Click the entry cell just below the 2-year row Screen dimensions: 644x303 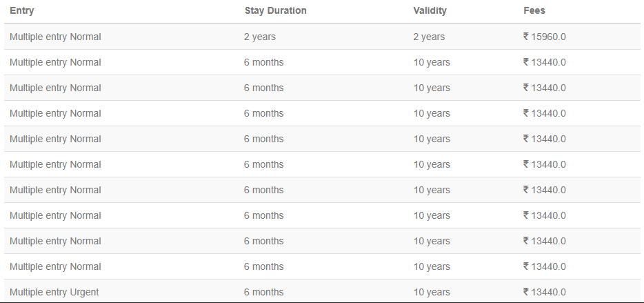click(x=55, y=62)
